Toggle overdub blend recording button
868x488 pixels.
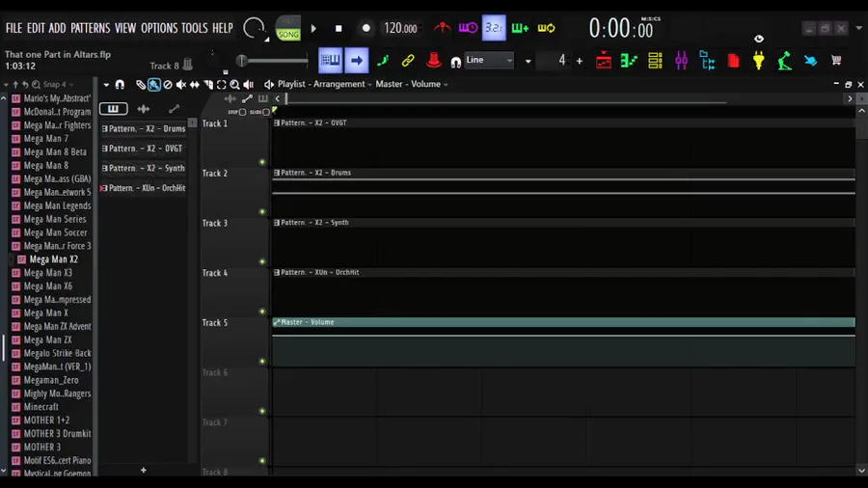[520, 28]
